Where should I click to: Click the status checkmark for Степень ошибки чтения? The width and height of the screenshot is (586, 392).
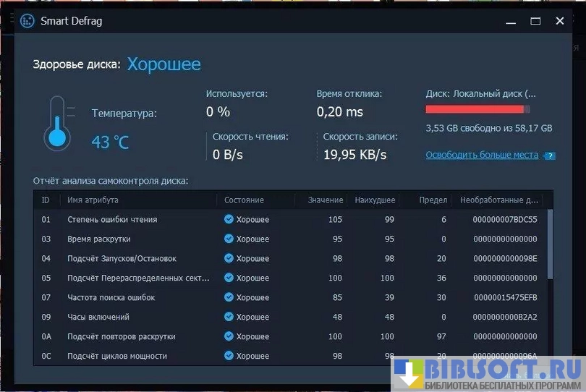pos(229,219)
